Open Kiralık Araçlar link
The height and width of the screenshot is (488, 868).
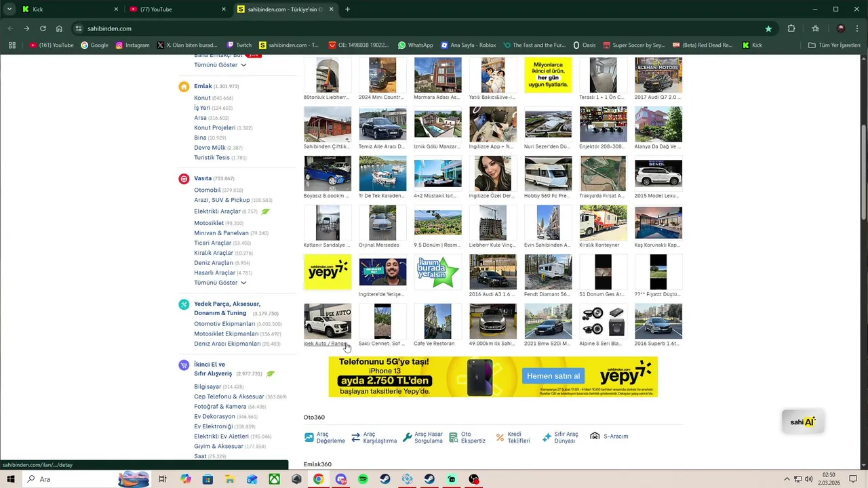tap(214, 253)
